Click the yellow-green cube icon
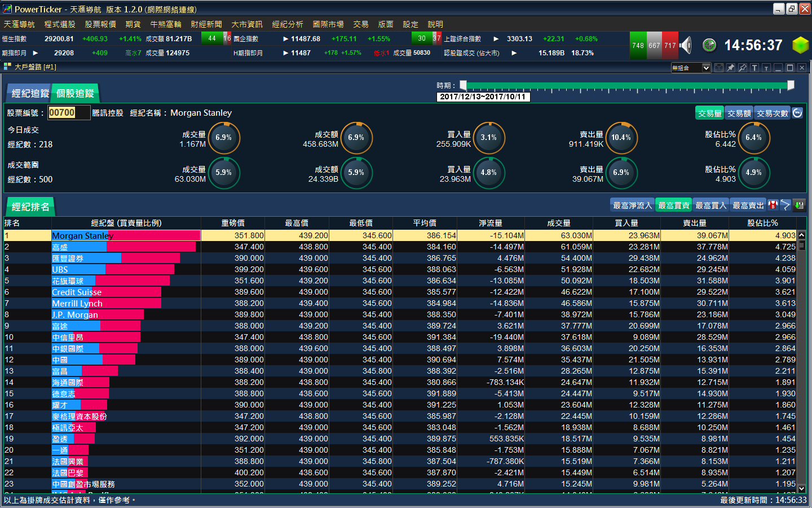 click(800, 45)
